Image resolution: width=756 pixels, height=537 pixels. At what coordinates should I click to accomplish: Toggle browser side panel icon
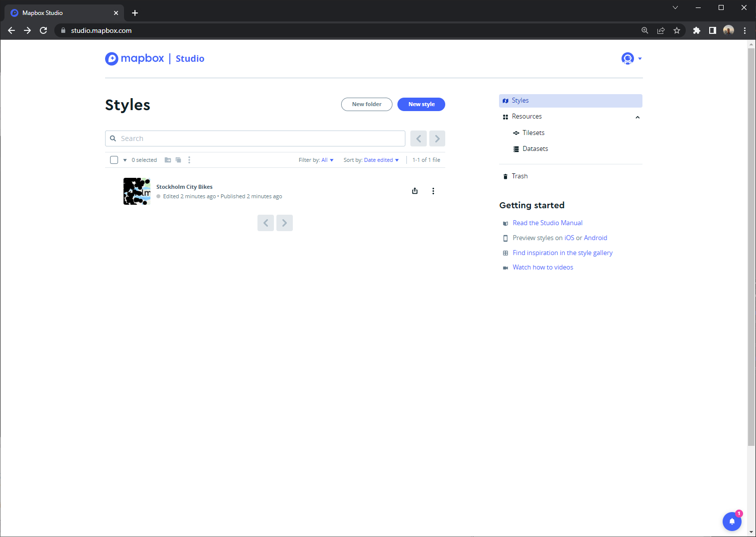(713, 30)
